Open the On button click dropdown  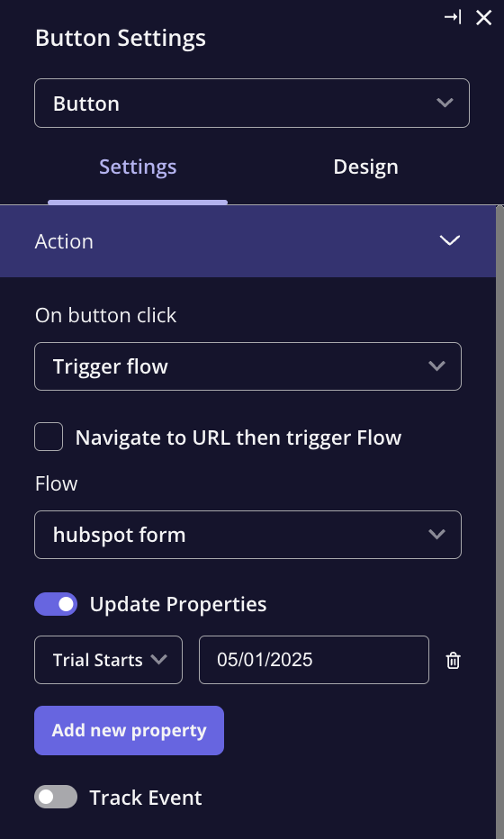click(247, 366)
